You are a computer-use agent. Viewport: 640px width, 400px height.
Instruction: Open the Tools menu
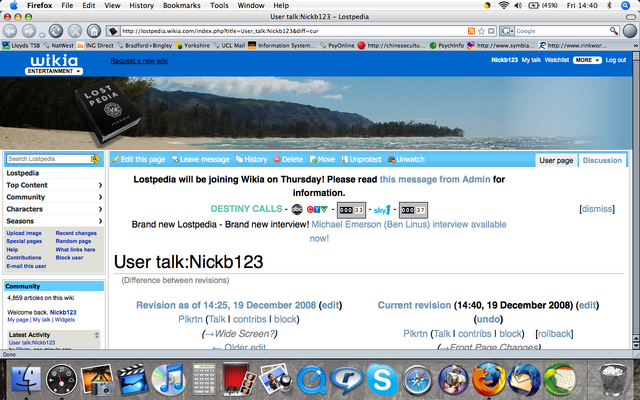coord(219,5)
